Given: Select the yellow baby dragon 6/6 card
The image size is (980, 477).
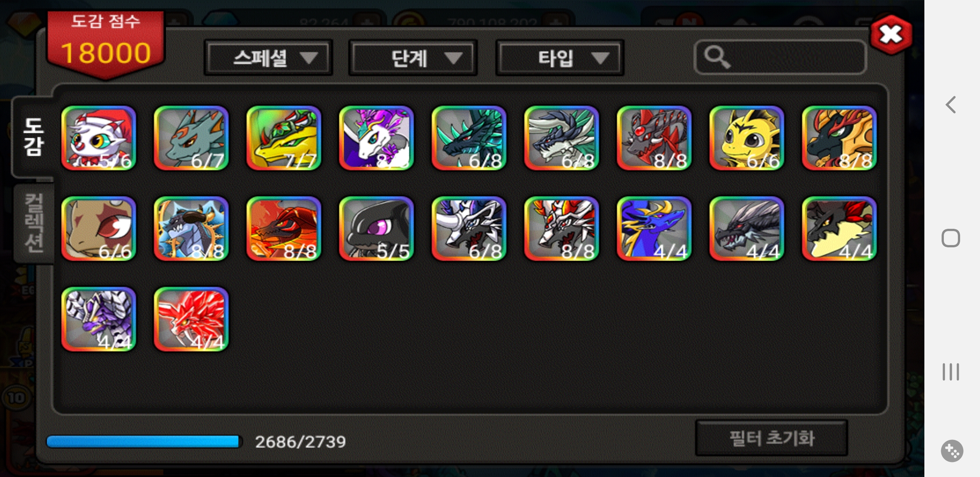Looking at the screenshot, I should (746, 138).
